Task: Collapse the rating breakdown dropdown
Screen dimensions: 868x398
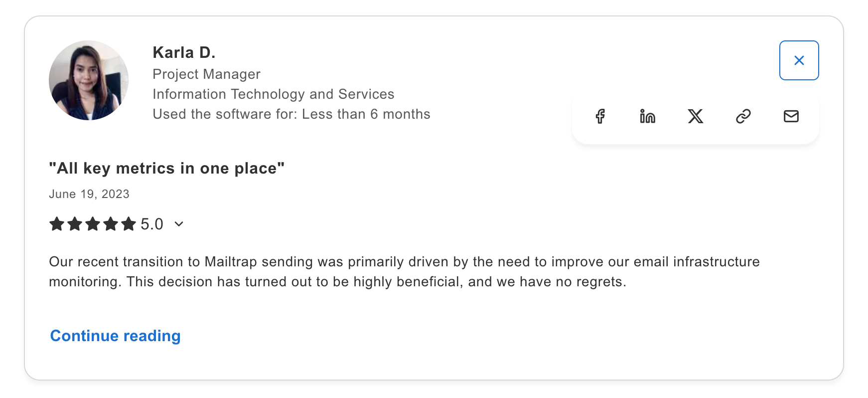Action: pos(178,224)
